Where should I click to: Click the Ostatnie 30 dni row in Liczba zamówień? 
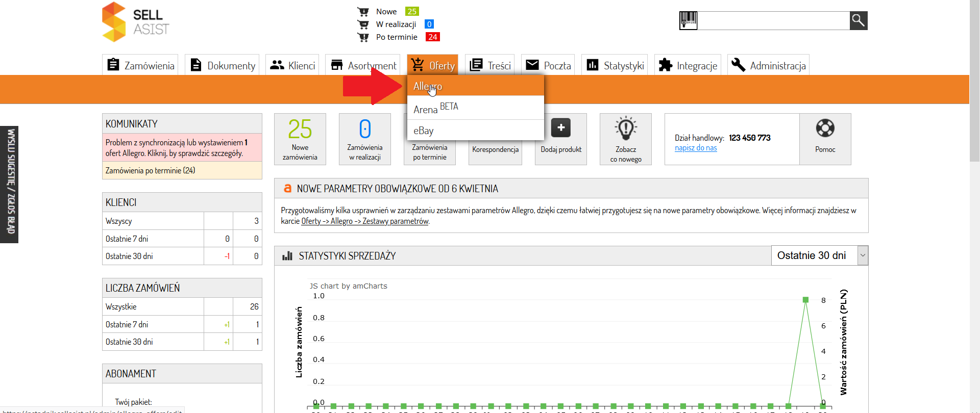[x=182, y=342]
